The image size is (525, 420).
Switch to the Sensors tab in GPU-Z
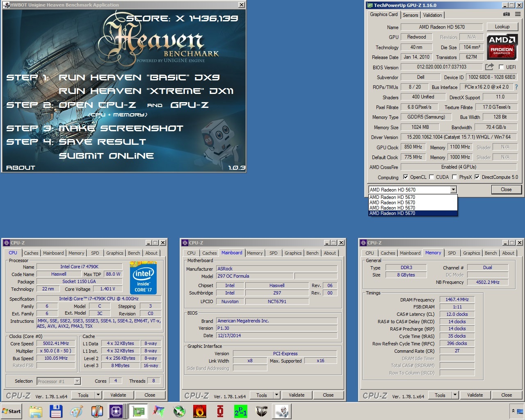410,15
